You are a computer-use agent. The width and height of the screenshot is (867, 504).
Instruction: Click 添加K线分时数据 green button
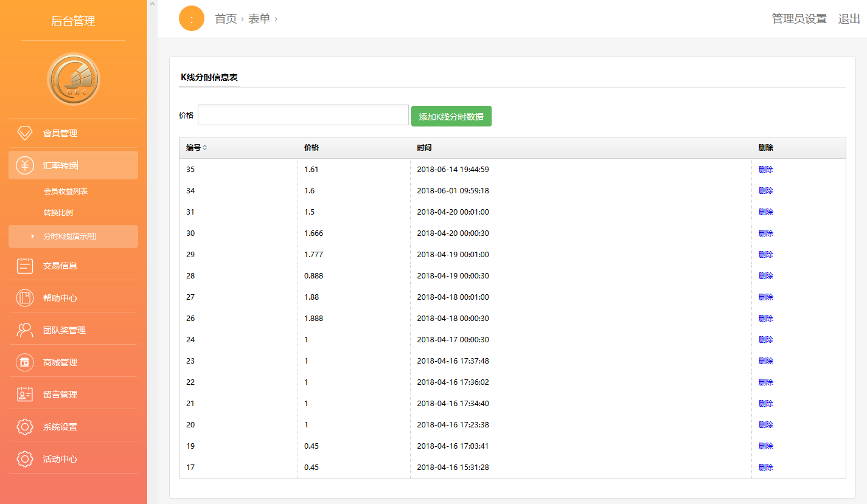pyautogui.click(x=451, y=116)
